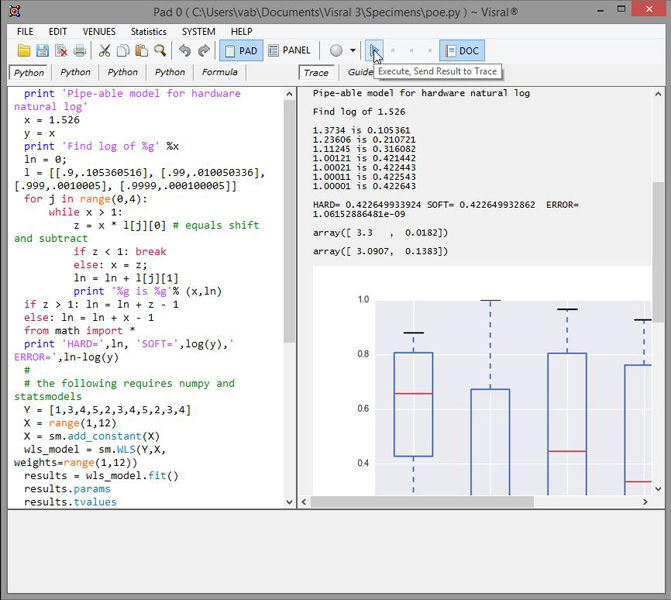The width and height of the screenshot is (671, 600).
Task: Undo the last edit
Action: [x=185, y=50]
